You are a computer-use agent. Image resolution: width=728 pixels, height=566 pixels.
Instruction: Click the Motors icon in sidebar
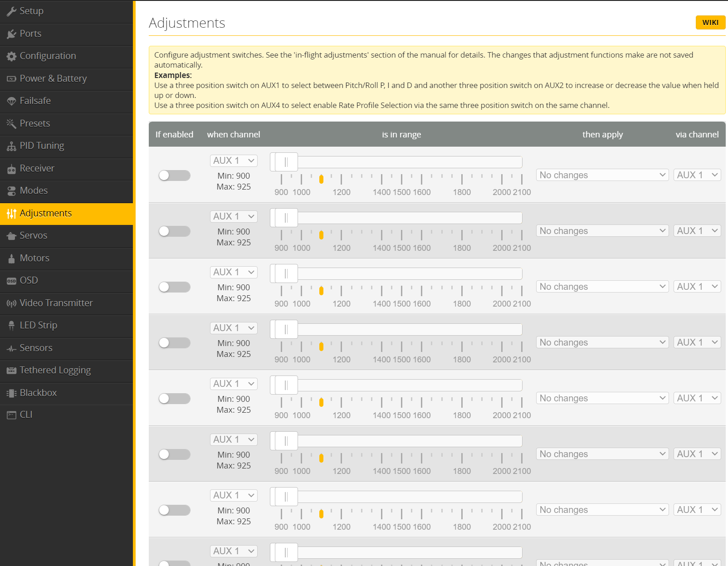tap(11, 259)
